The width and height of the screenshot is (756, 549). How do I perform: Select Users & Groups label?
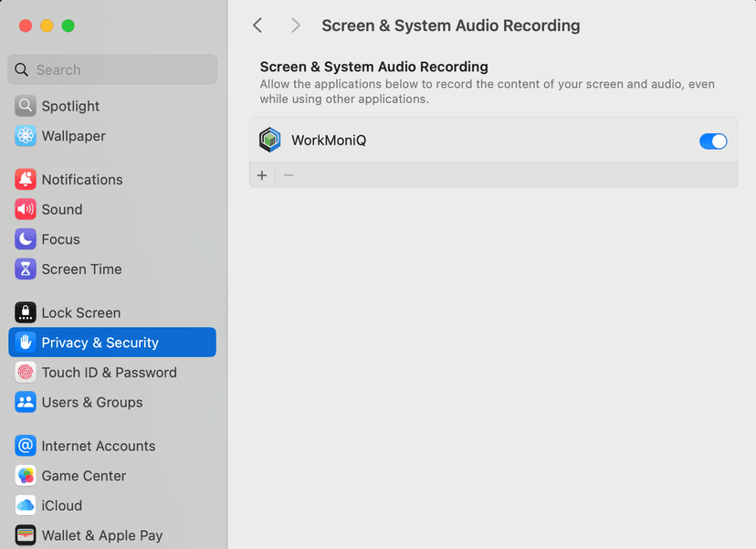(x=92, y=402)
